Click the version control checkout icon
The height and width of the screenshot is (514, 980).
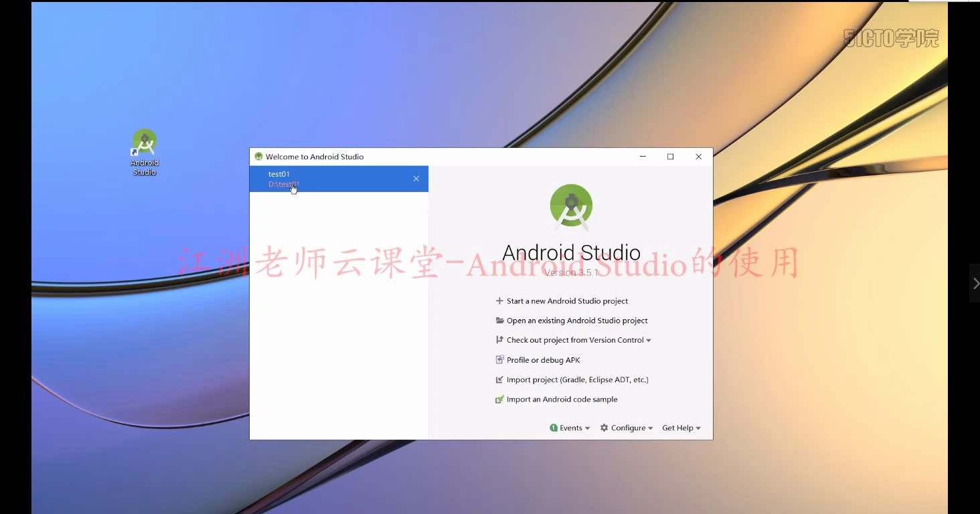pyautogui.click(x=499, y=340)
